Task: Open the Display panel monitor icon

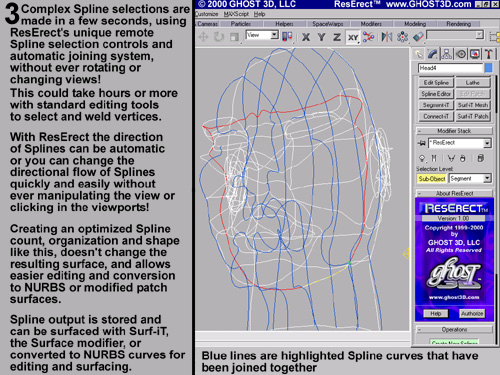Action: [475, 54]
